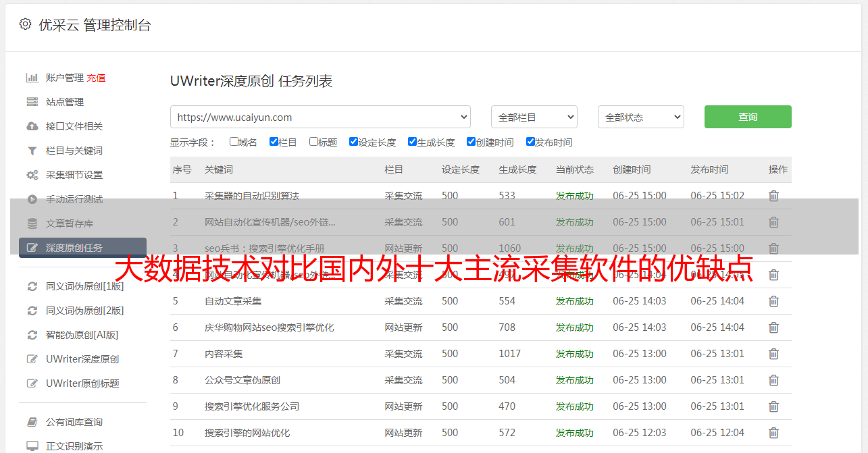
Task: Open 智能伪原创[AI版] in sidebar
Action: (x=82, y=335)
